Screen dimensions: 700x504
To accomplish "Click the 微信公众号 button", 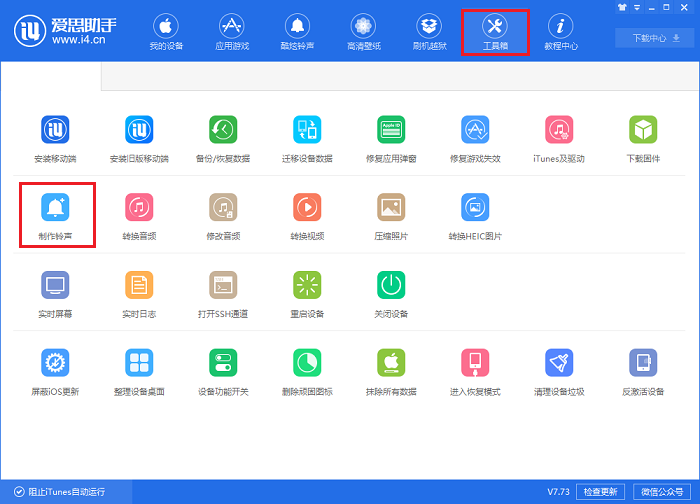I will pos(662,492).
